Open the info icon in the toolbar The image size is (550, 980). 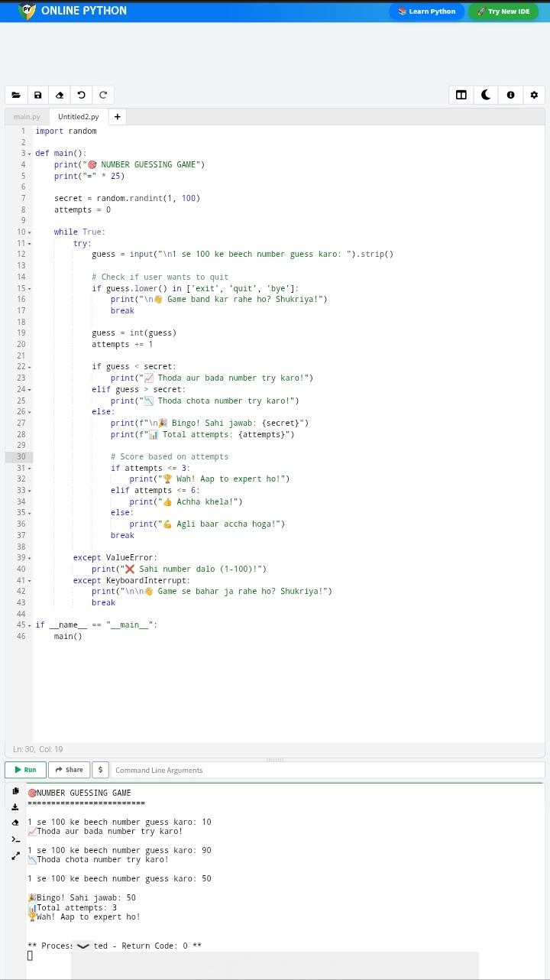click(x=510, y=95)
